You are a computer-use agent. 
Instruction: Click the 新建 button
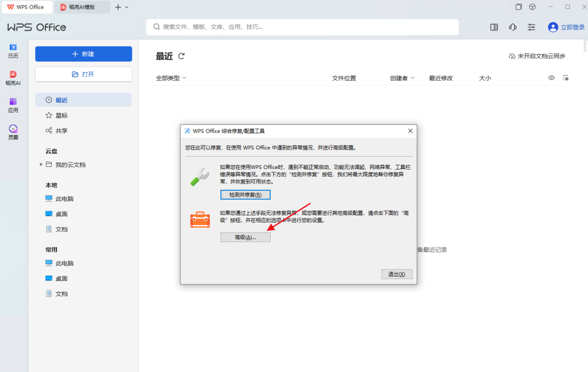(x=84, y=54)
